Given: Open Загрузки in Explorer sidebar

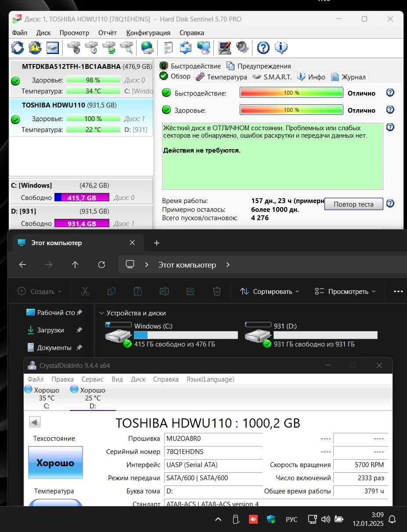Looking at the screenshot, I should [50, 330].
